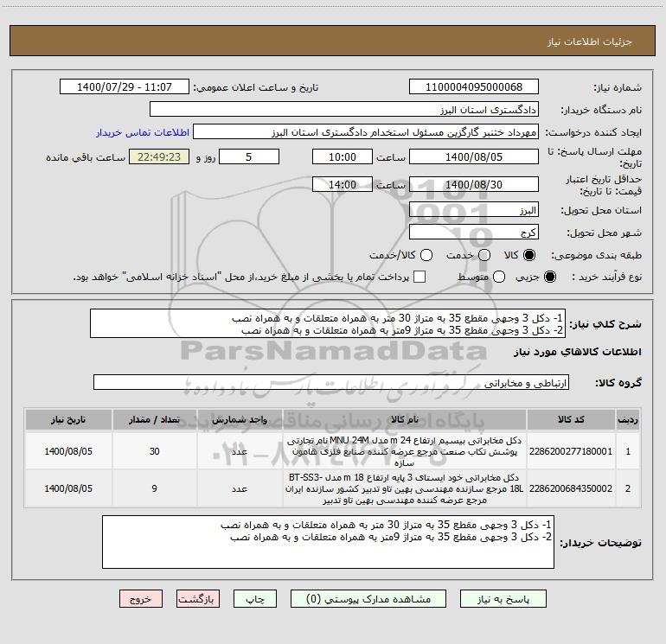Click the quantity cell showing 9
Image resolution: width=666 pixels, height=644 pixels.
pyautogui.click(x=154, y=488)
